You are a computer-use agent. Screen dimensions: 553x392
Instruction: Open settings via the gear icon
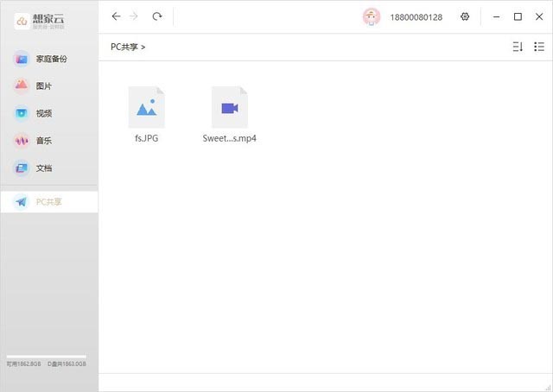point(465,16)
